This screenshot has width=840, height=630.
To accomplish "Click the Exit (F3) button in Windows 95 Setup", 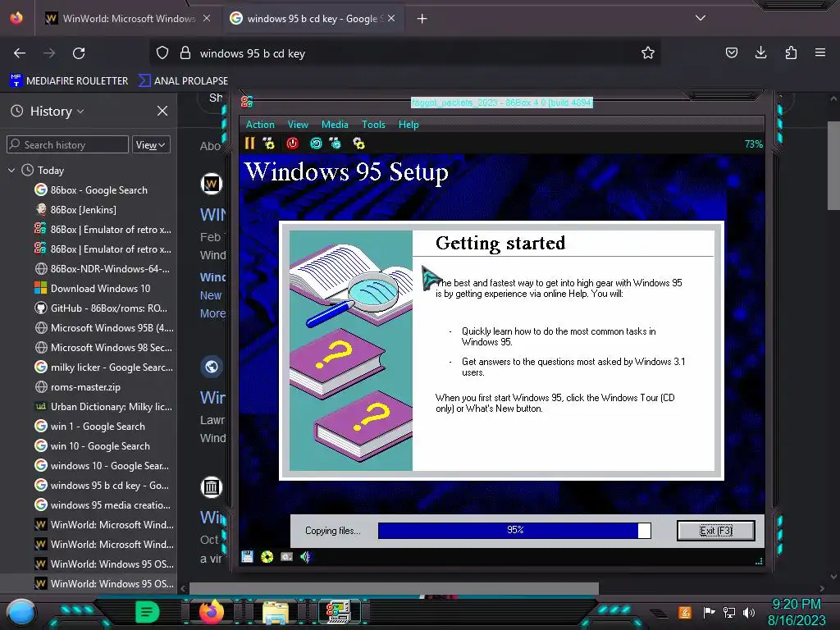I will pyautogui.click(x=715, y=531).
